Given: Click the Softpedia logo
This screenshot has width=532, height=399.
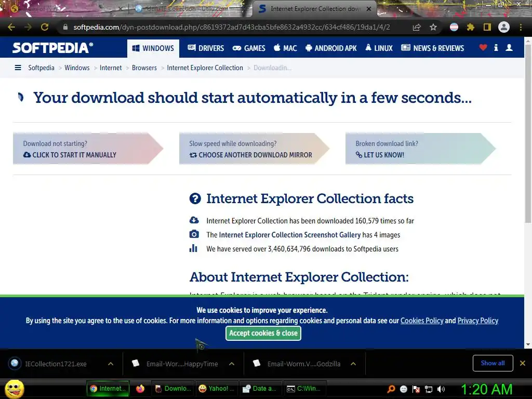Looking at the screenshot, I should 52,48.
